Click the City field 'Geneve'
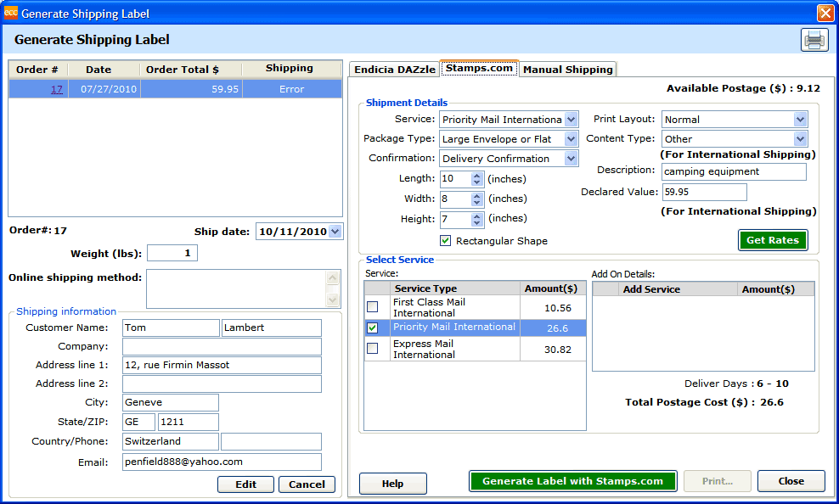Screen dimensions: 839x504 pos(171,402)
